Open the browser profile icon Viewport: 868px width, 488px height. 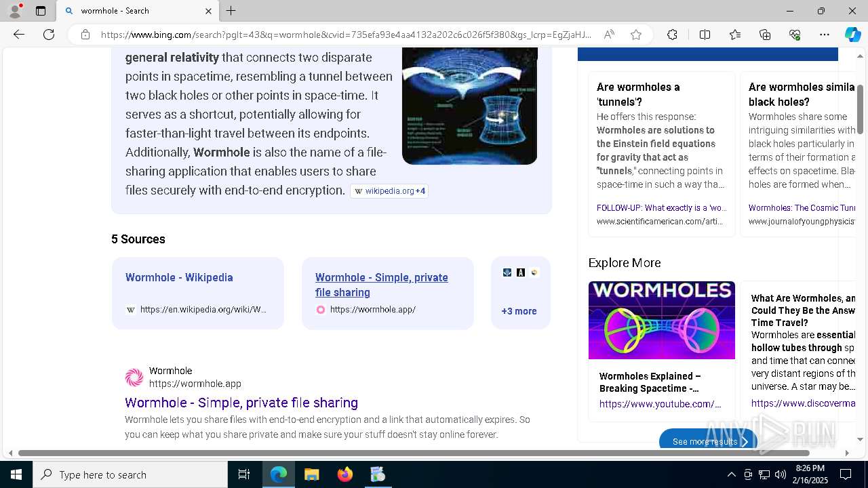click(15, 11)
